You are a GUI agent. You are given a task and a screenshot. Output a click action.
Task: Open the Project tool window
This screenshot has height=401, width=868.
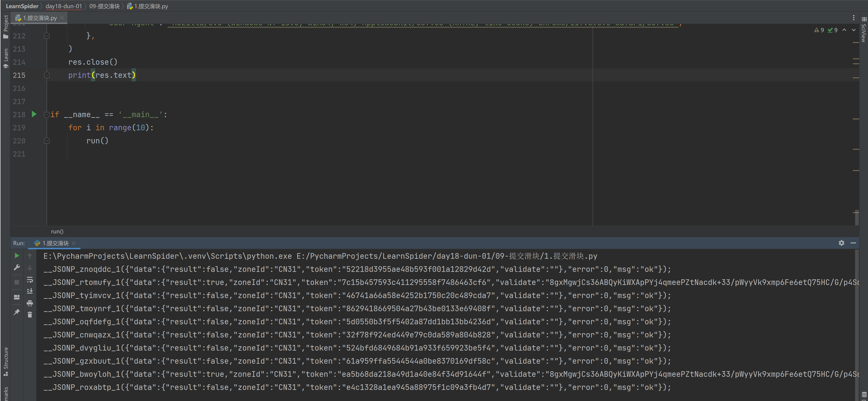pos(5,27)
